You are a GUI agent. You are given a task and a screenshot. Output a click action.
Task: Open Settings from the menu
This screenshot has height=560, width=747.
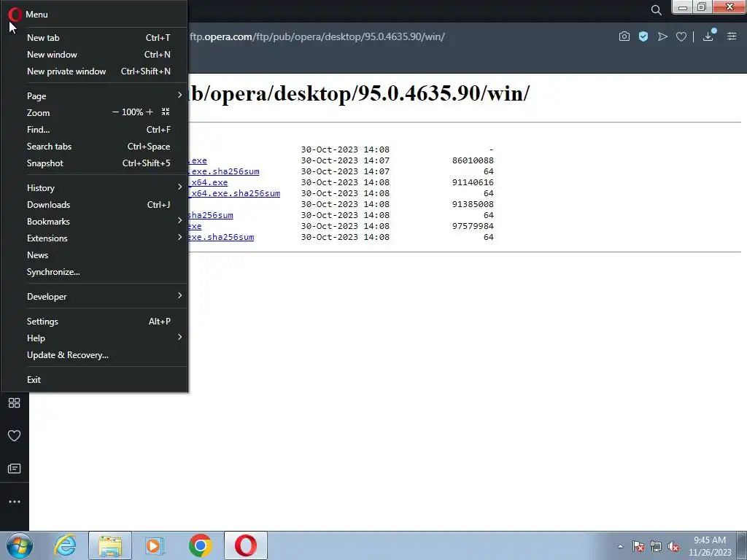click(x=95, y=322)
